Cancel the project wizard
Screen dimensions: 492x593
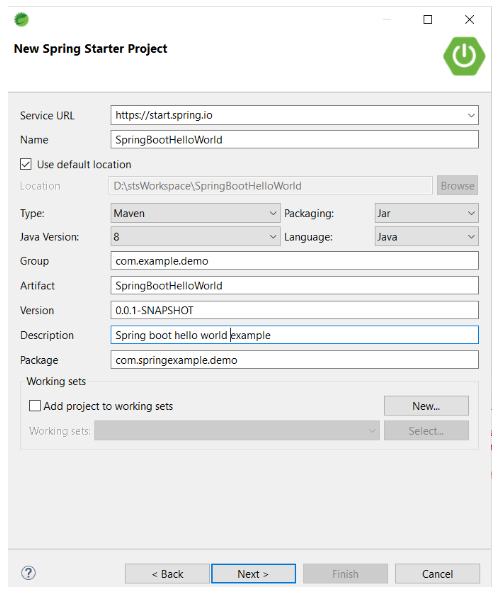click(x=438, y=574)
